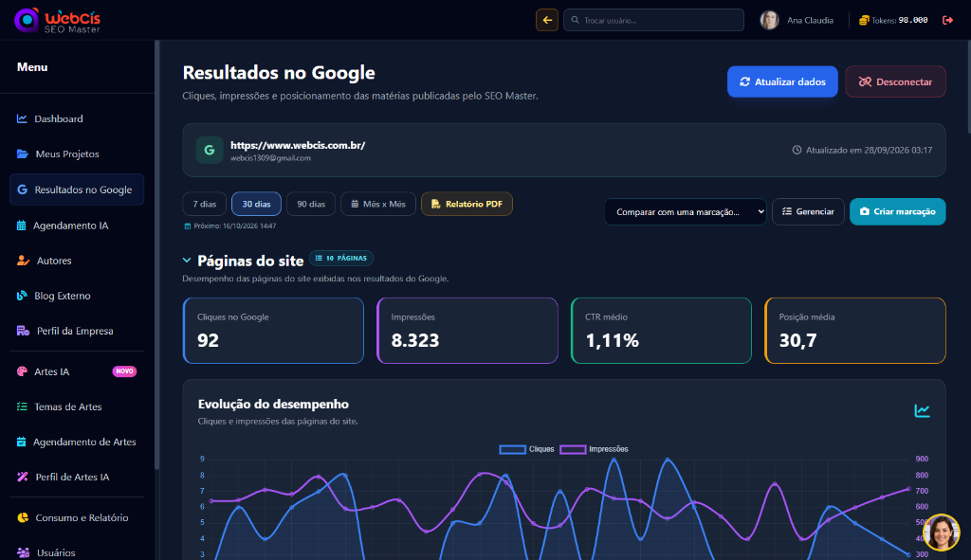Select the CTR médio metric card
Image resolution: width=971 pixels, height=560 pixels.
coord(661,331)
